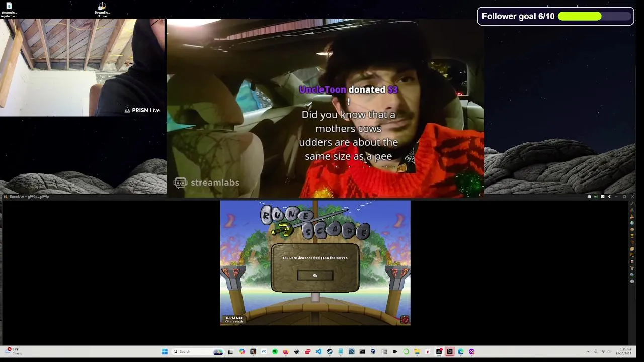Open the RuneLite Discord icon
The width and height of the screenshot is (644, 362).
click(589, 197)
